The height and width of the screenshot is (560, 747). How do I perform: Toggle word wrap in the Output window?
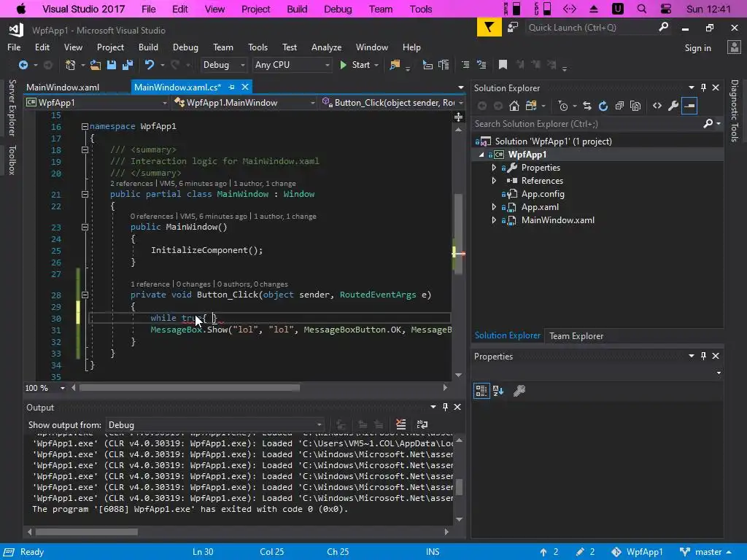click(x=422, y=424)
